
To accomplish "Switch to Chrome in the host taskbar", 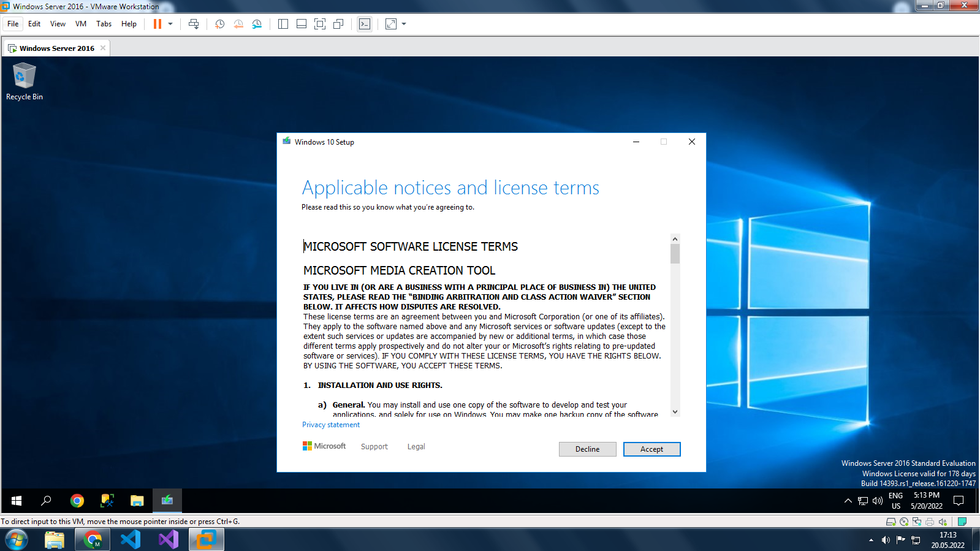I will click(93, 540).
